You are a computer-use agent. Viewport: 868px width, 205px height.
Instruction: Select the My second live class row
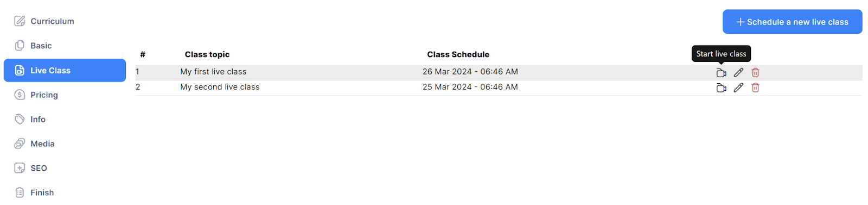point(499,88)
